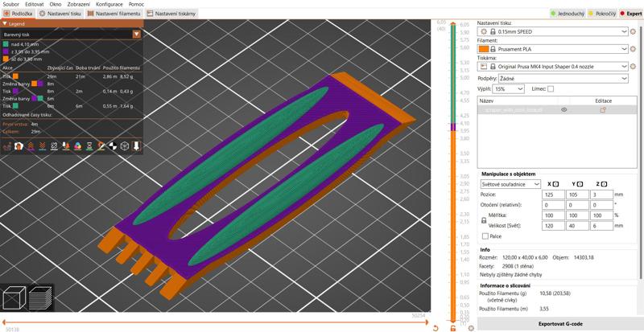The width and height of the screenshot is (644, 332).
Task: Select Jednoduchý mode
Action: pos(568,14)
